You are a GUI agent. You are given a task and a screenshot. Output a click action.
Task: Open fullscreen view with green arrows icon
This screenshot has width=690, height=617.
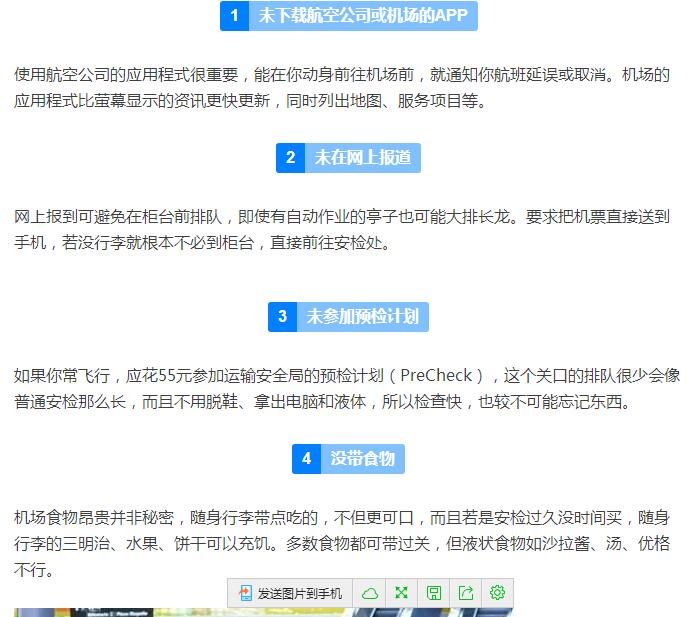click(401, 593)
